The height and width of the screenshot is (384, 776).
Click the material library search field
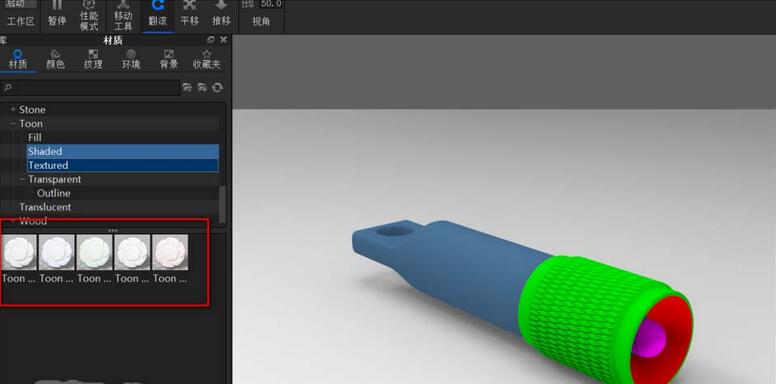pos(90,88)
